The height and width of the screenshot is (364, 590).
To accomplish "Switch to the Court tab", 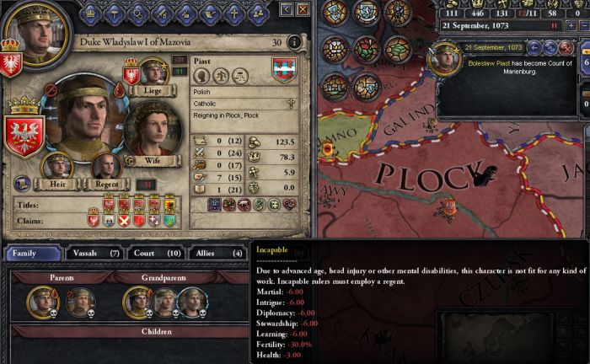I will point(158,253).
